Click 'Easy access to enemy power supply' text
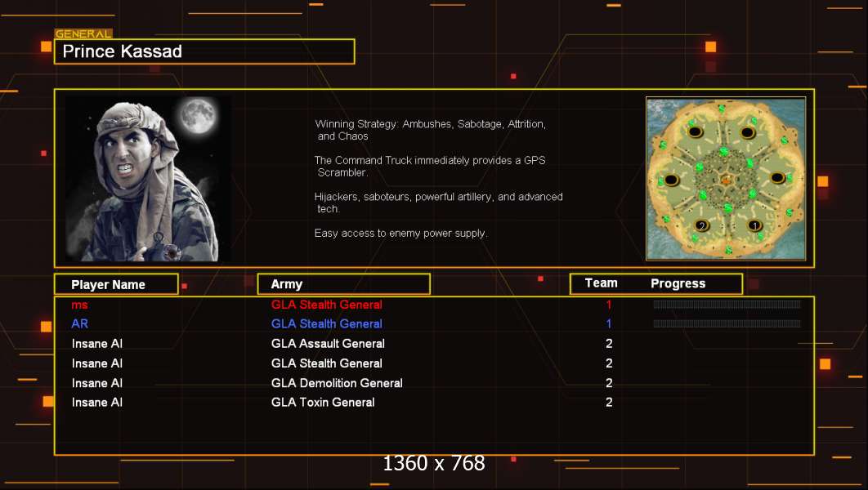Screen dimensions: 868x490 pos(400,234)
